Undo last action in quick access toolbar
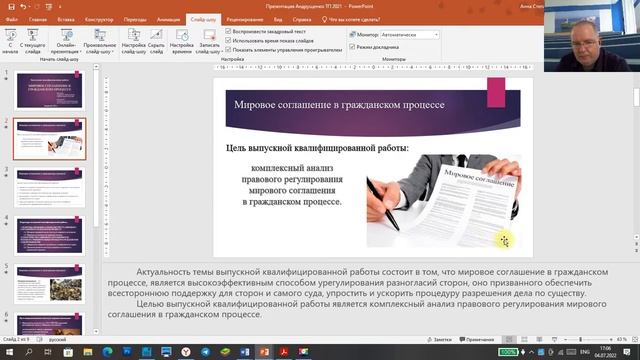This screenshot has height=360, width=640. 23,7
